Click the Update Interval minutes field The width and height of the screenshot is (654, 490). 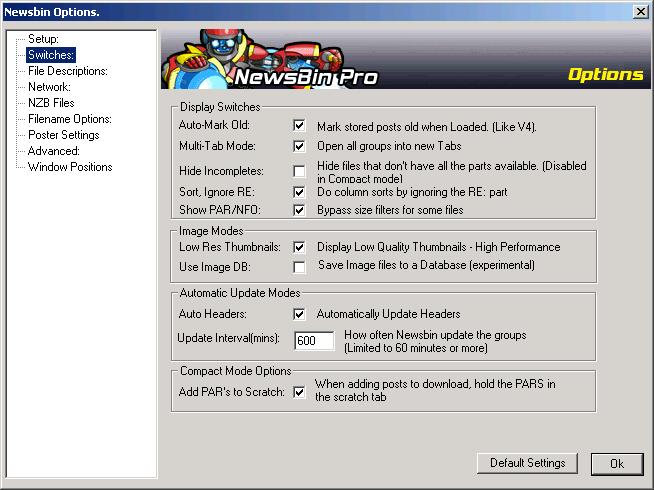[313, 341]
